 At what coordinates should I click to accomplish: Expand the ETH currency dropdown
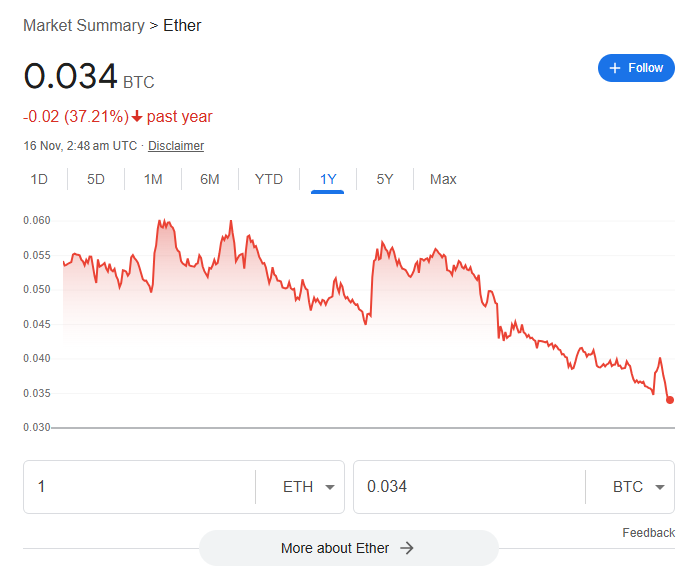(299, 487)
